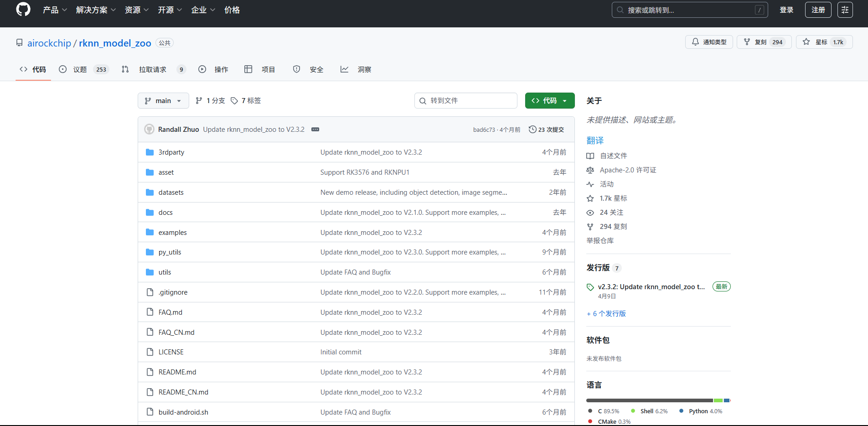Click the LICENSE file icon
The height and width of the screenshot is (426, 868).
coord(150,352)
